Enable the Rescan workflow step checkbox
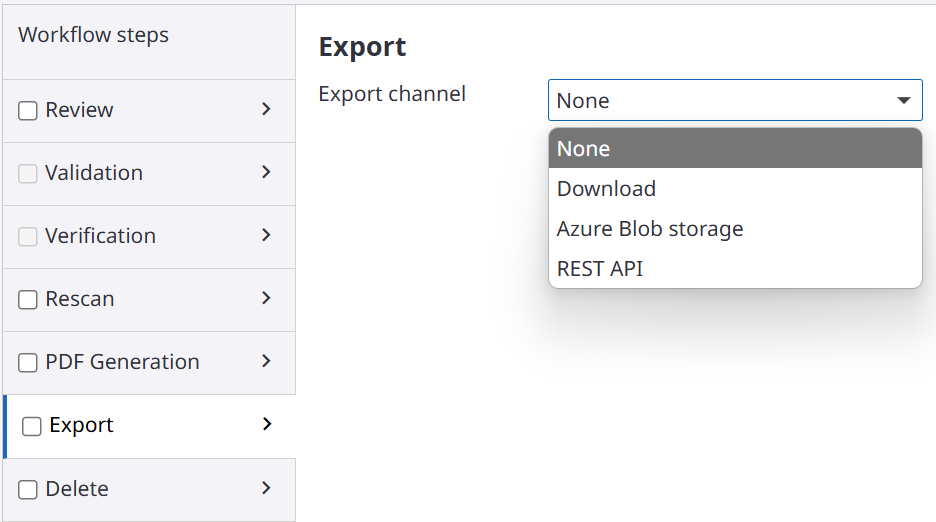This screenshot has height=522, width=936. click(27, 299)
